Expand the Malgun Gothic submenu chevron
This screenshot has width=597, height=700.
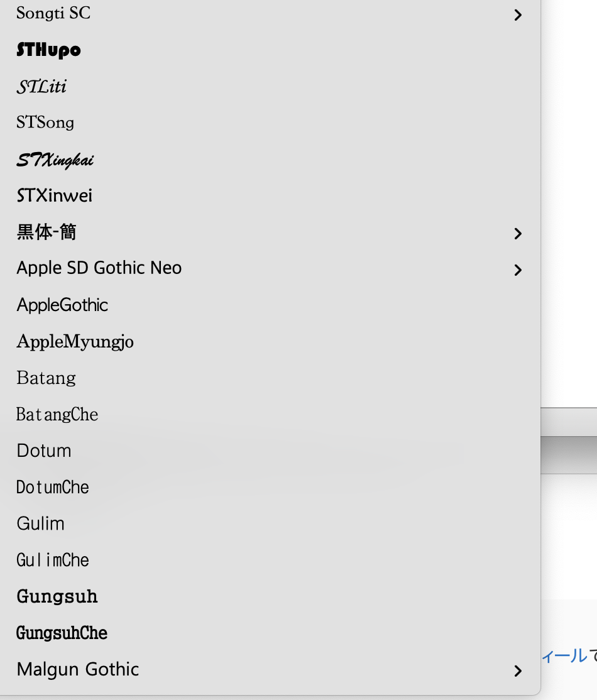click(518, 670)
